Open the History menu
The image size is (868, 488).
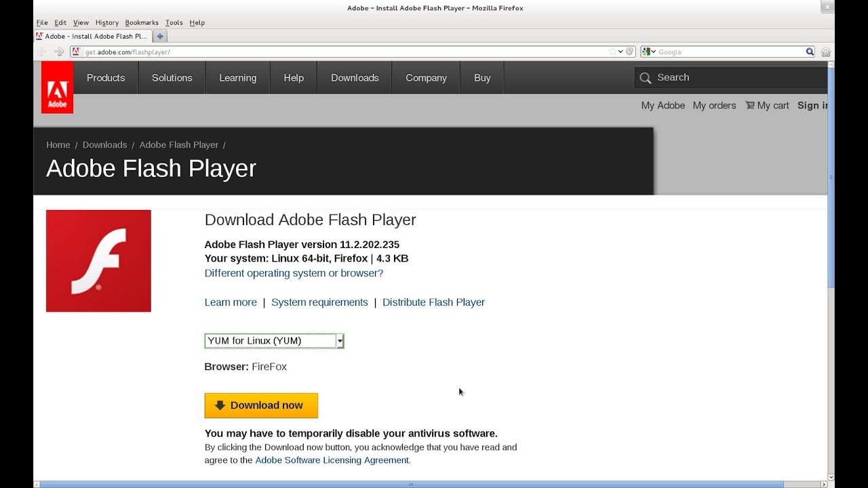point(106,22)
